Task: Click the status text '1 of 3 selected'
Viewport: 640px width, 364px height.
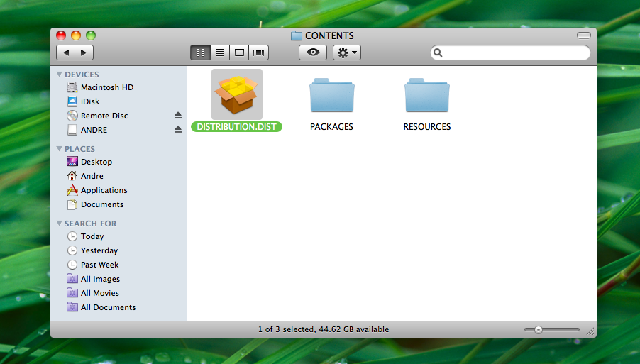Action: (286, 329)
